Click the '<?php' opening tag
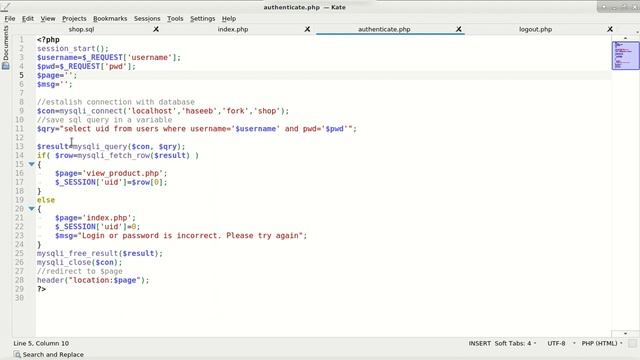640x360 pixels. click(48, 40)
